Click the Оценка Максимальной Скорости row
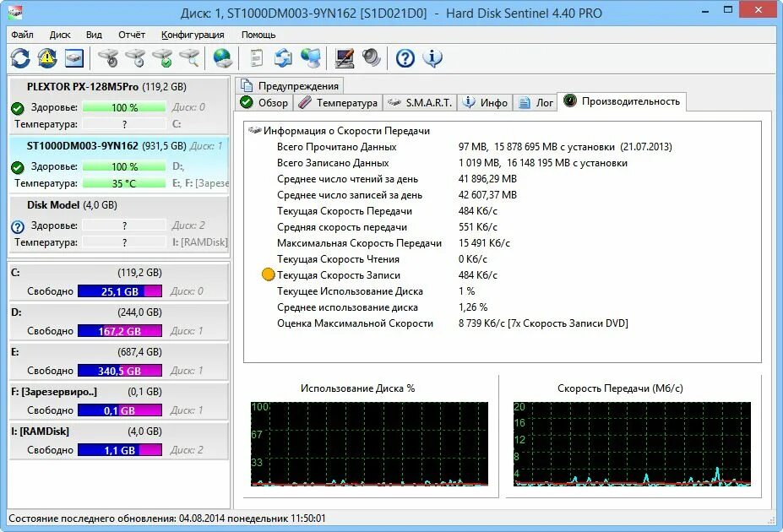Screen dimensions: 783x532 (x=453, y=323)
